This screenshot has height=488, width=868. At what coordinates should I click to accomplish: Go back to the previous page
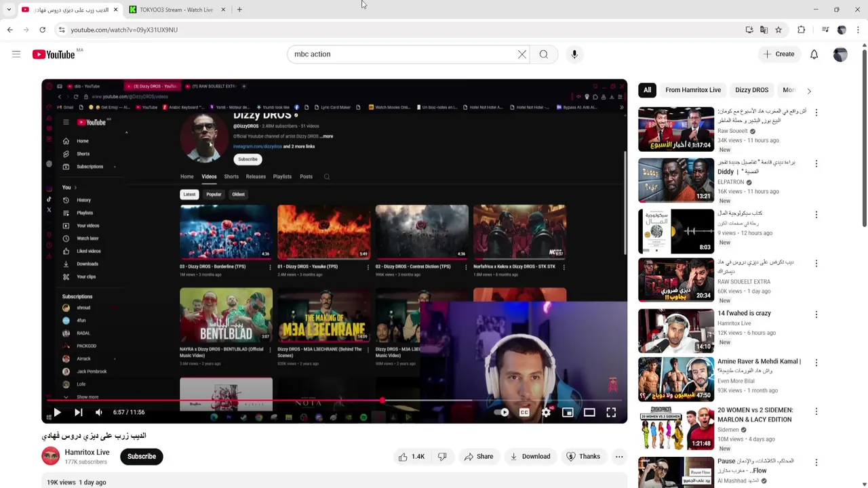(x=9, y=30)
